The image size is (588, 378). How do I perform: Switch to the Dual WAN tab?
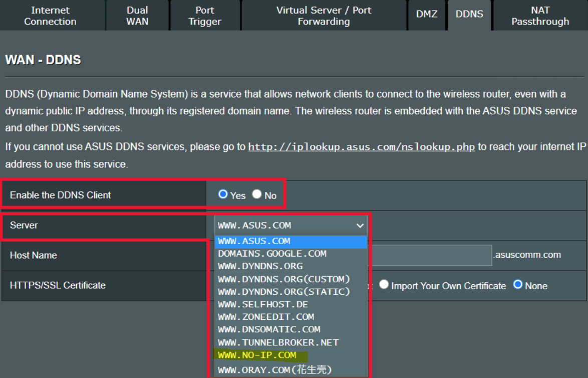tap(137, 16)
